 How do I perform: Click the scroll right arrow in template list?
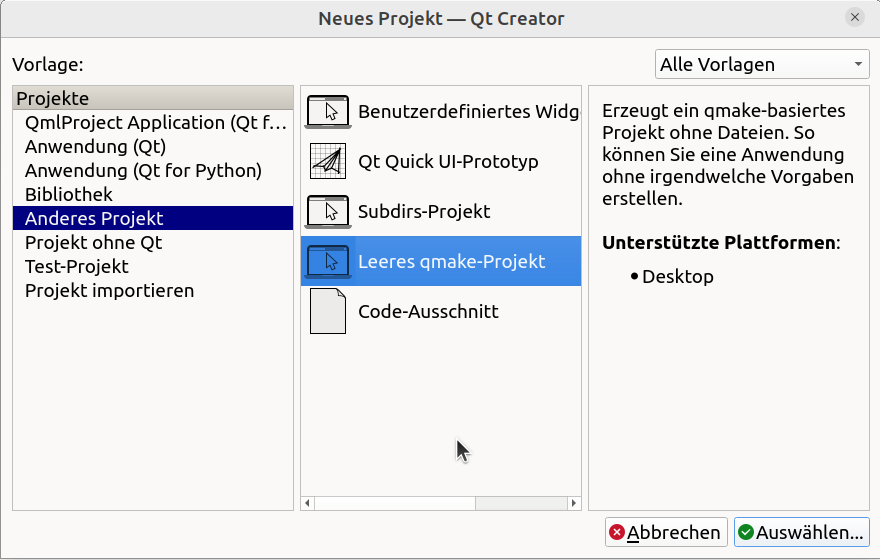tap(574, 503)
